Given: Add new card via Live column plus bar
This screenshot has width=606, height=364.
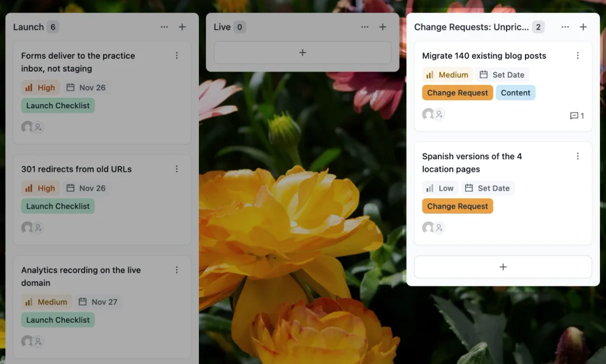Looking at the screenshot, I should pos(302,53).
